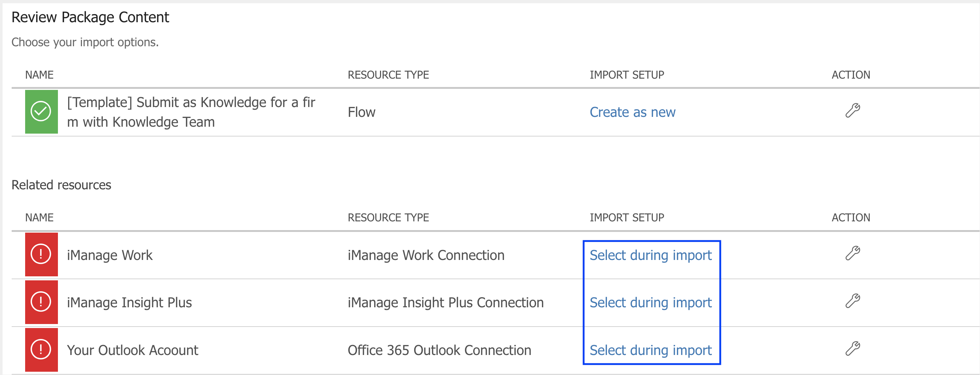Click the wrench icon for the Template flow
The width and height of the screenshot is (980, 375).
pos(852,111)
